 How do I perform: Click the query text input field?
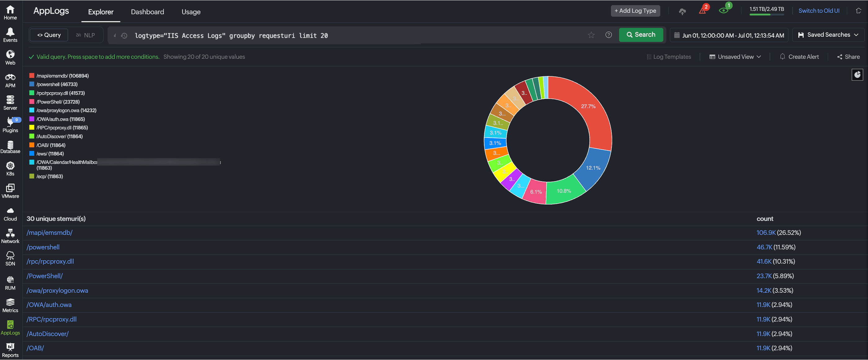[x=357, y=35]
